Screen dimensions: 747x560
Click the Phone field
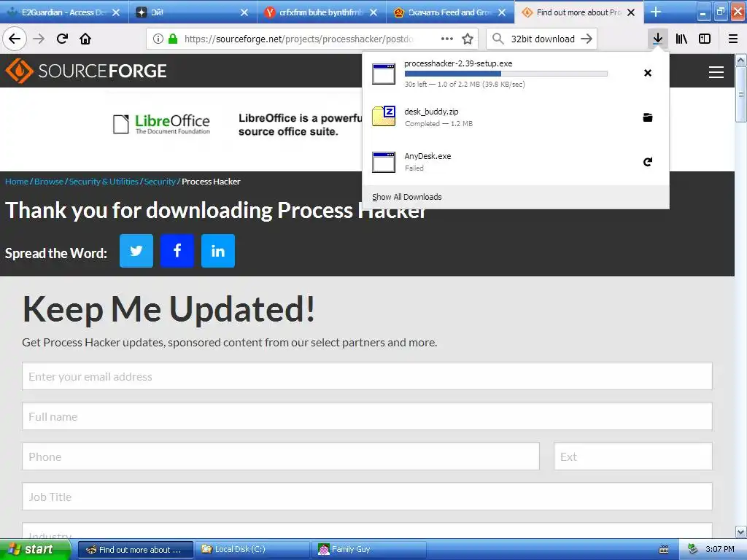[281, 456]
